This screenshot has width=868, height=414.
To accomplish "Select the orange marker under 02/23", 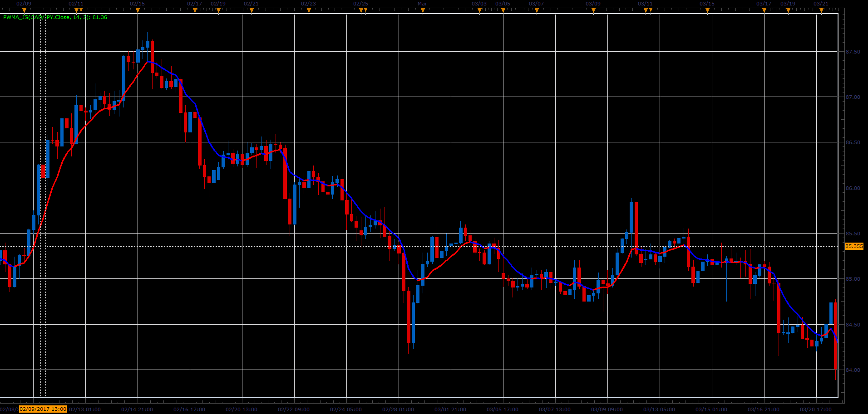I will pos(308,10).
